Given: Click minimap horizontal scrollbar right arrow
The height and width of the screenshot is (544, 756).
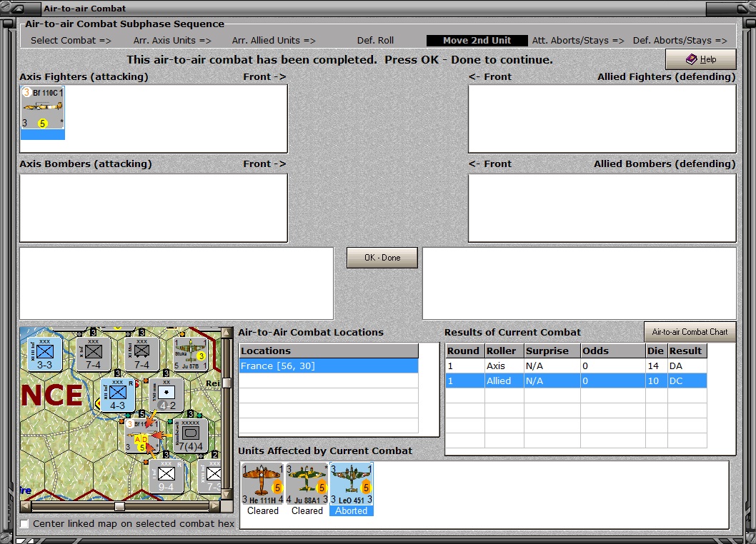Looking at the screenshot, I should tap(215, 506).
